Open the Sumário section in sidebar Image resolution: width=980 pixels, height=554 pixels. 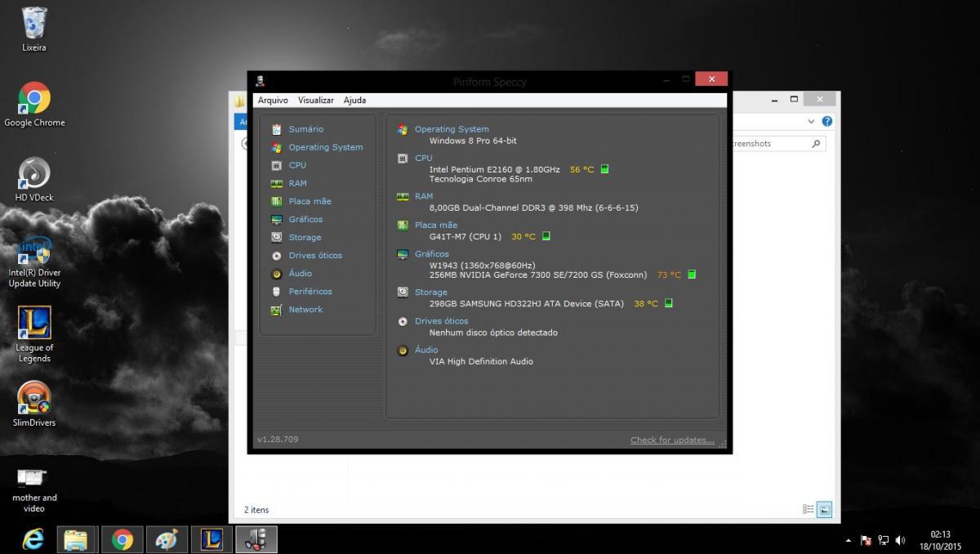305,129
